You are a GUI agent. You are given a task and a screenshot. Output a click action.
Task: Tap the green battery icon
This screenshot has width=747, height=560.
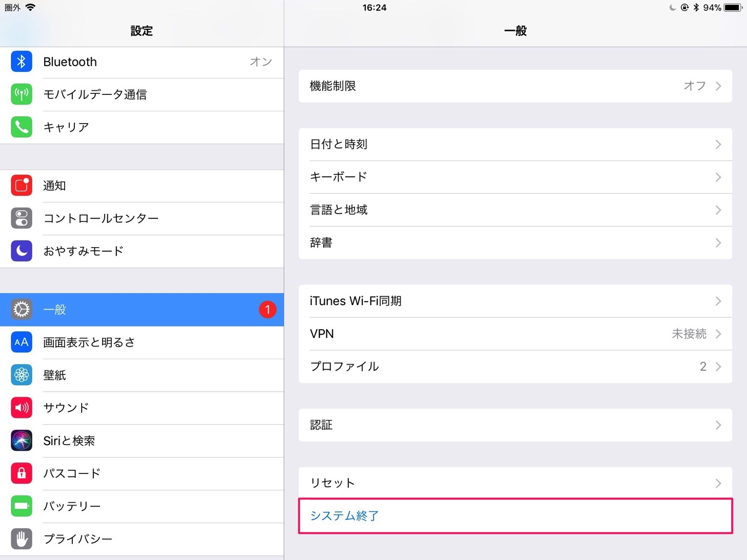pos(22,506)
